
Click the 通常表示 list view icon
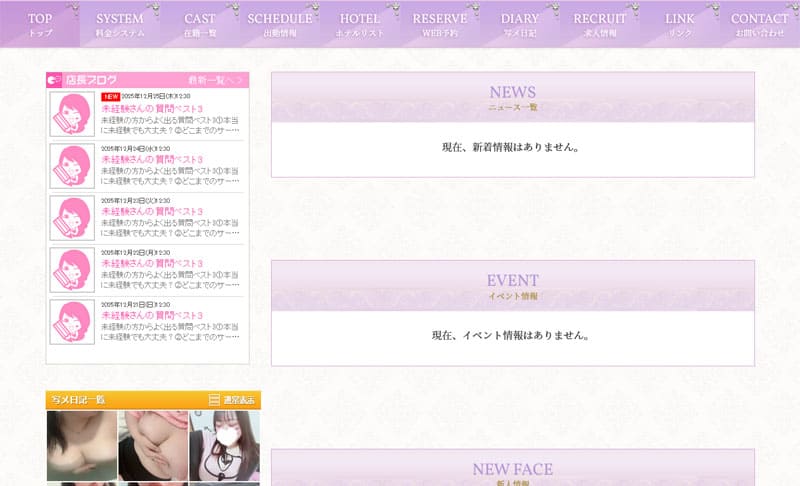[x=214, y=400]
